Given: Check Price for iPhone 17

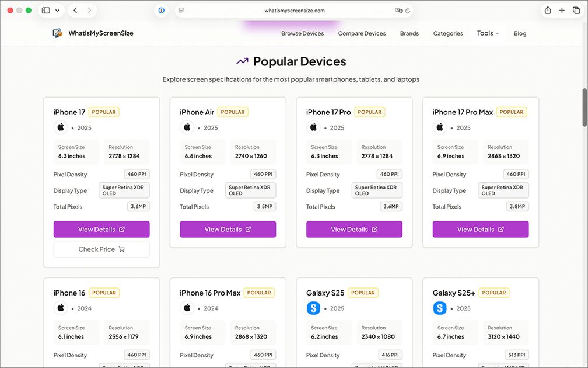Looking at the screenshot, I should click(101, 249).
